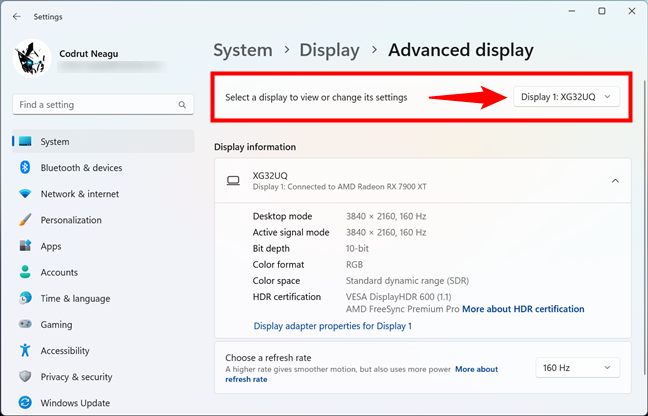Click the XG32UQ laptop display icon

[233, 181]
